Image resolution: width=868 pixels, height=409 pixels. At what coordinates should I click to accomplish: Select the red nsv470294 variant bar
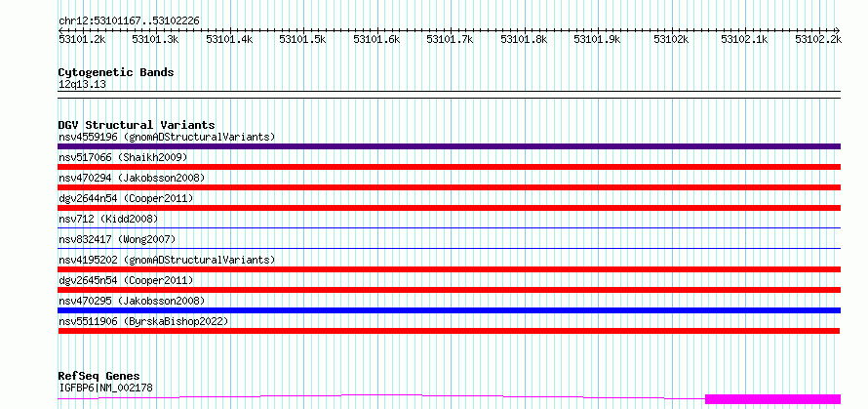[x=449, y=187]
